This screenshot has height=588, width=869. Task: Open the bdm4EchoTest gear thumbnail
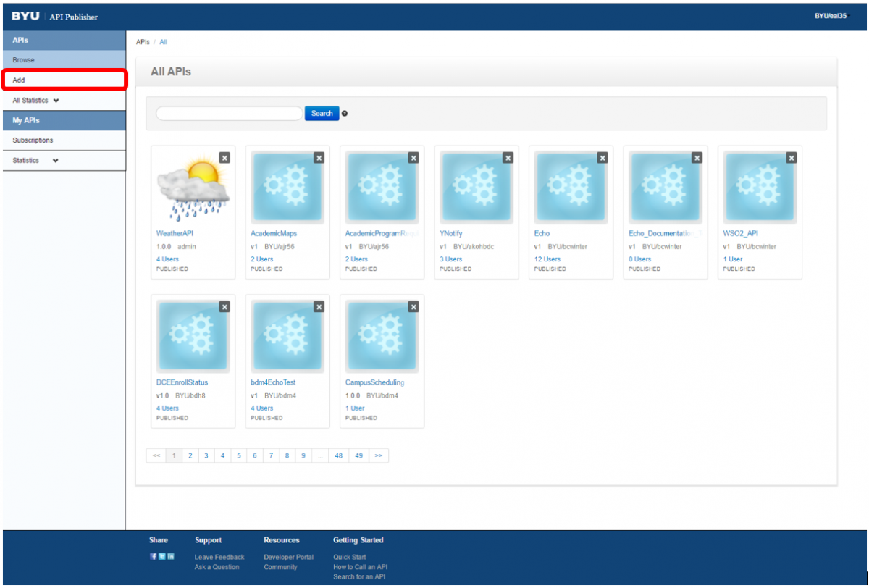[287, 337]
